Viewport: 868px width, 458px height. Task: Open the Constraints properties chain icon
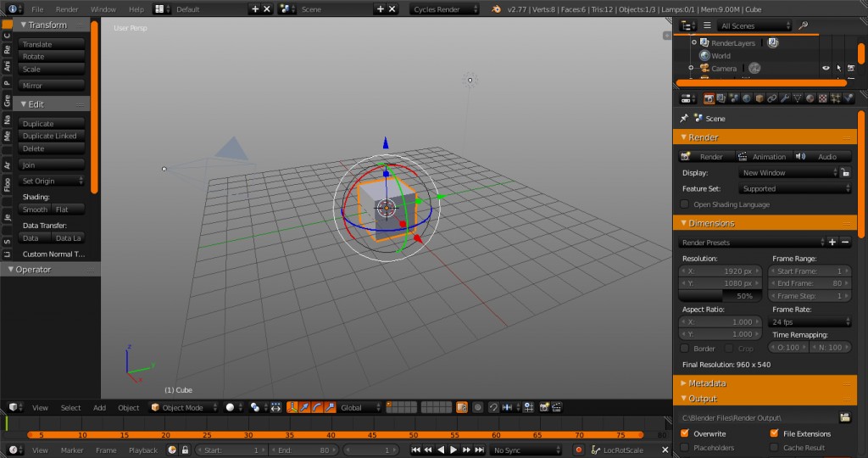coord(772,98)
